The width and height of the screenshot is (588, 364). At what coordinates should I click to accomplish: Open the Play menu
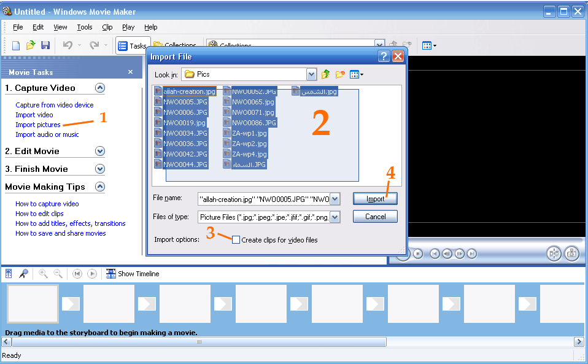(128, 27)
